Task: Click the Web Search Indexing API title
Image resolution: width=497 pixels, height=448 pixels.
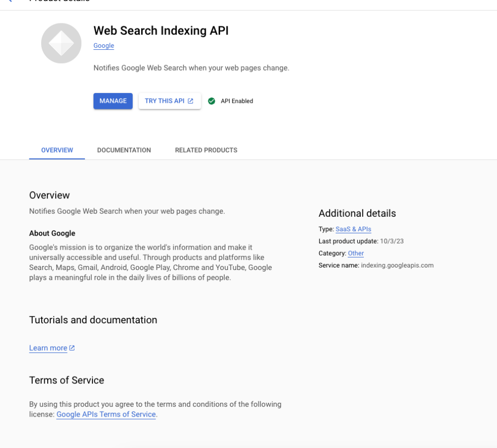Action: tap(161, 30)
